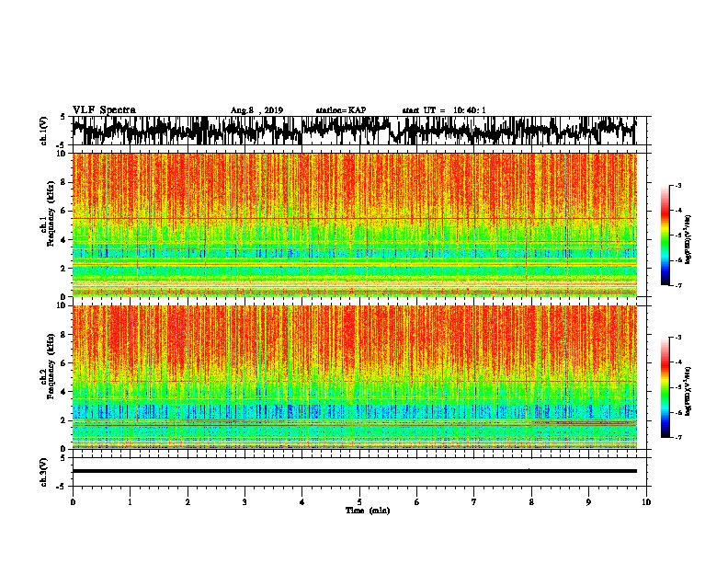Click time axis tick label "1"

[130, 502]
